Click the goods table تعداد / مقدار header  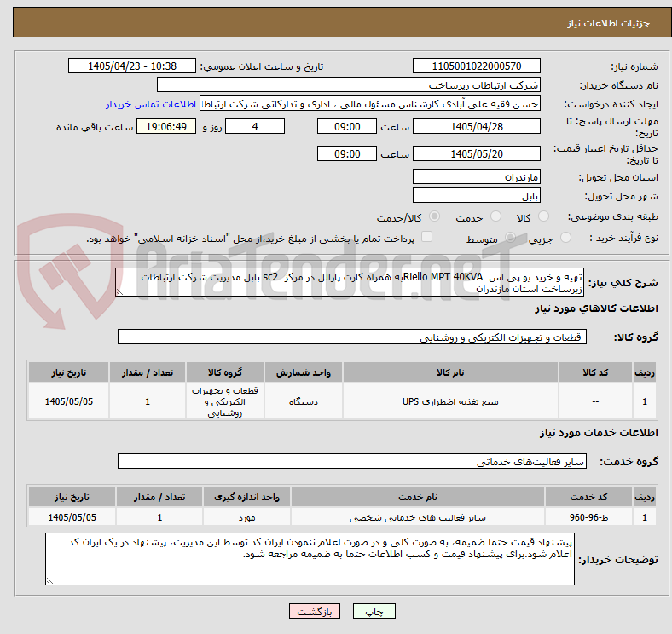pos(148,372)
